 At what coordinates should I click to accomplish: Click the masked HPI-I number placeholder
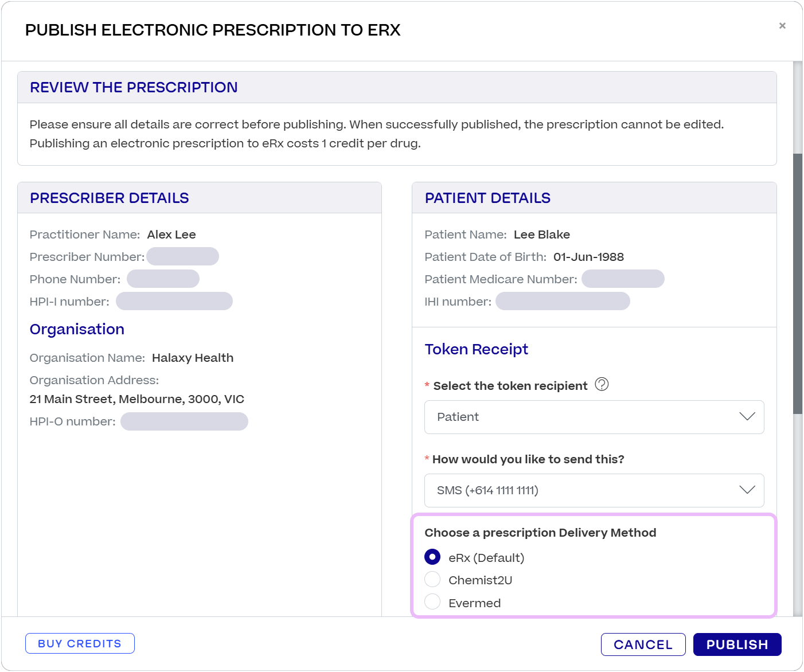pyautogui.click(x=174, y=300)
